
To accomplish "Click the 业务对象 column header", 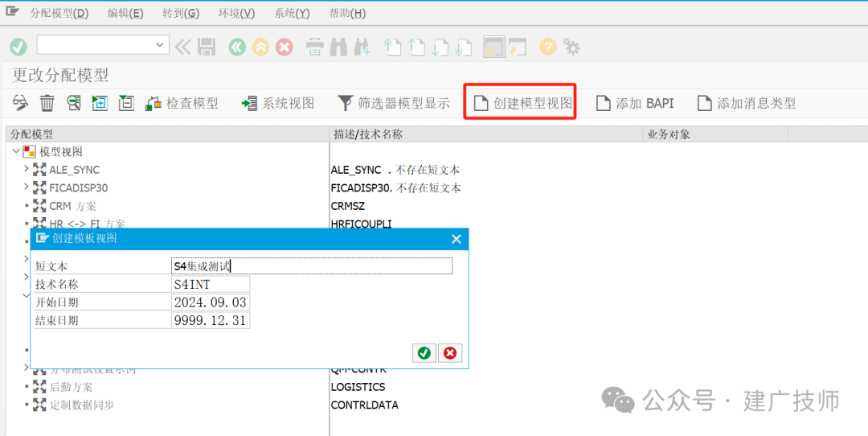I will click(714, 134).
